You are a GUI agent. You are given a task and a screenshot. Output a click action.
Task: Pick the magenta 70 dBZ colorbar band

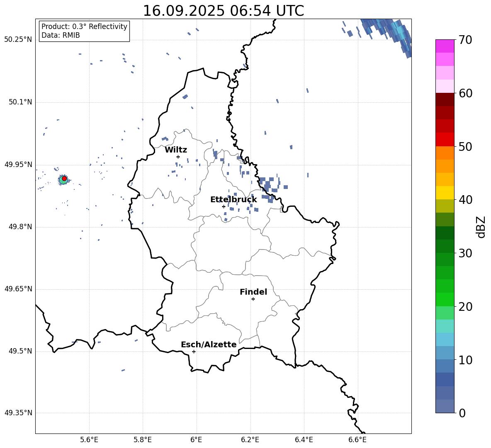445,46
